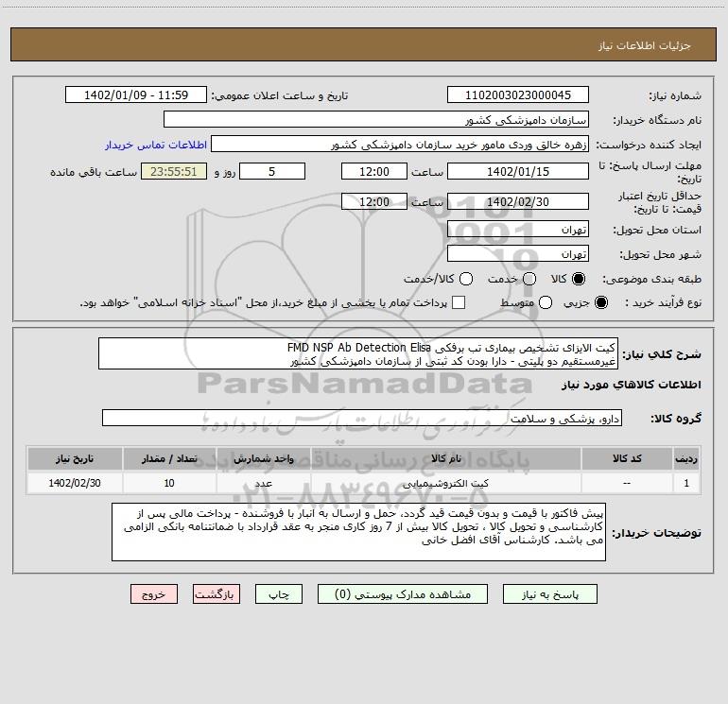Click the اطلاعات کالاهای مورد نیاز heading
Screen dimensions: 728x704
[x=631, y=385]
